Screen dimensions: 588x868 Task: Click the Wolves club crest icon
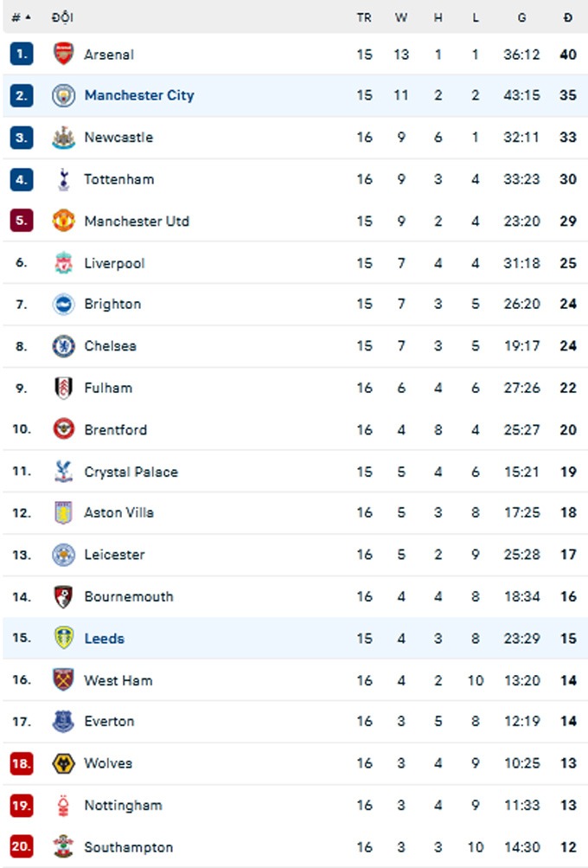coord(63,763)
